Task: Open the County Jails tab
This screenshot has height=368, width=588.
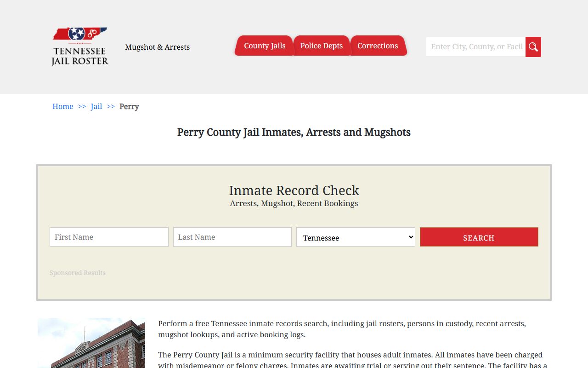Action: click(x=265, y=46)
